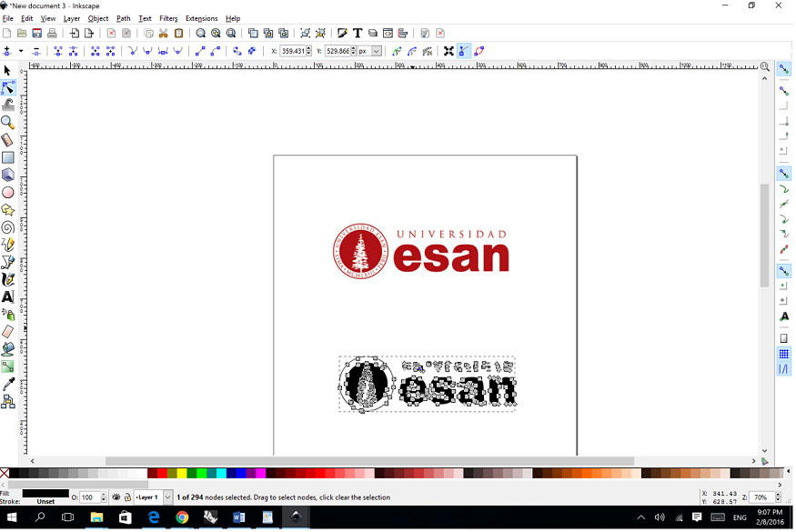Select the Dropper color picker tool
The width and height of the screenshot is (796, 532).
[x=7, y=385]
